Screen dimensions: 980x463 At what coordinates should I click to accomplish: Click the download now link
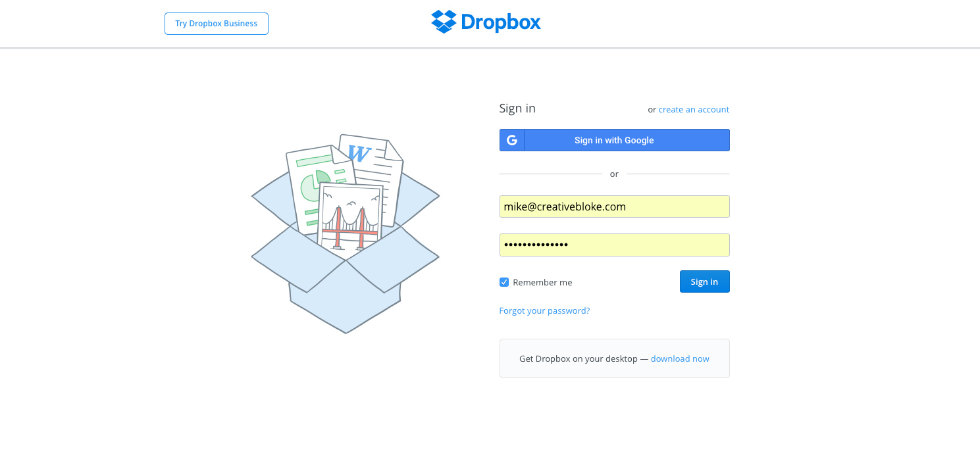680,358
